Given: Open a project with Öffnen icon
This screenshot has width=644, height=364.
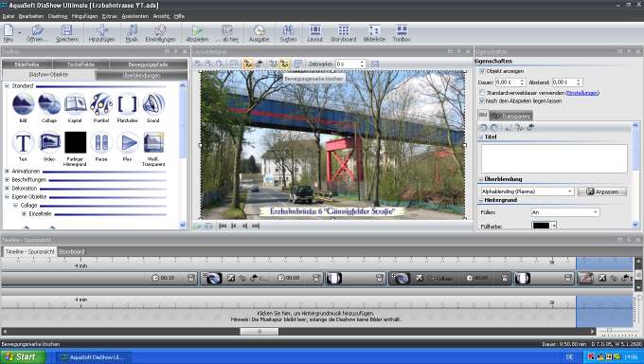Looking at the screenshot, I should (x=37, y=33).
